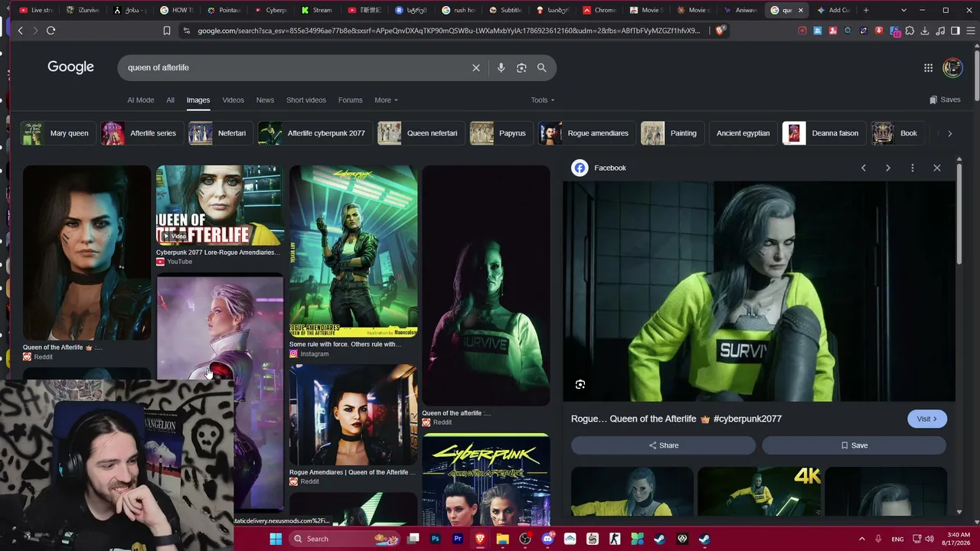Open the Google account avatar menu

[952, 67]
